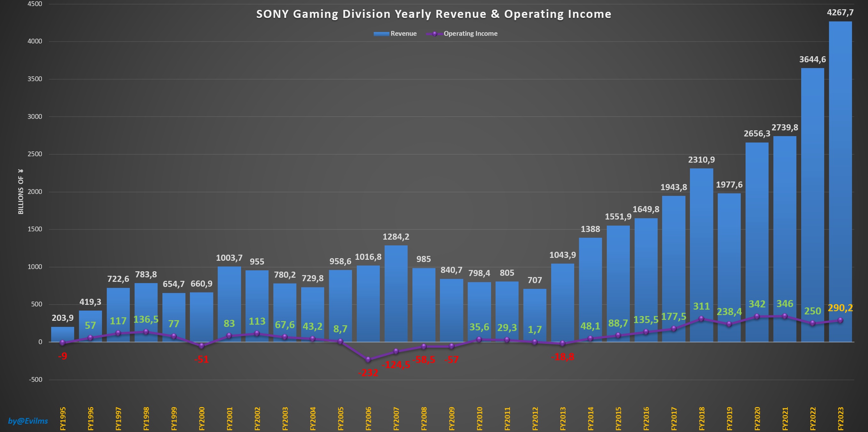Screen dimensions: 868x432
Task: Select the FY2007 revenue bar
Action: pyautogui.click(x=396, y=294)
